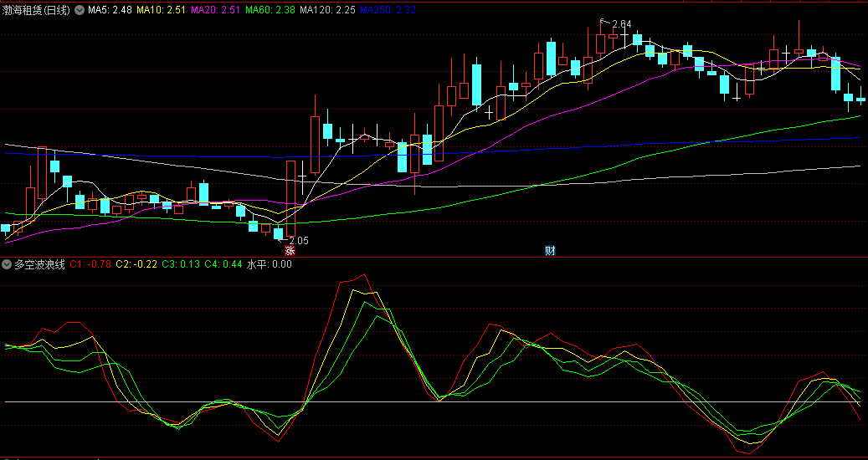Click the C2: -0.22 value

(x=136, y=264)
